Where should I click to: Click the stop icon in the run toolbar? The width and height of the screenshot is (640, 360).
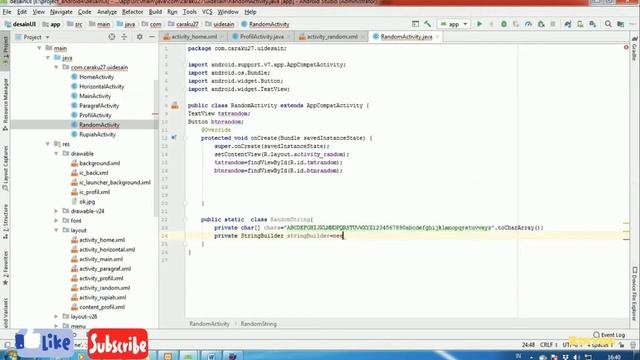pyautogui.click(x=553, y=24)
